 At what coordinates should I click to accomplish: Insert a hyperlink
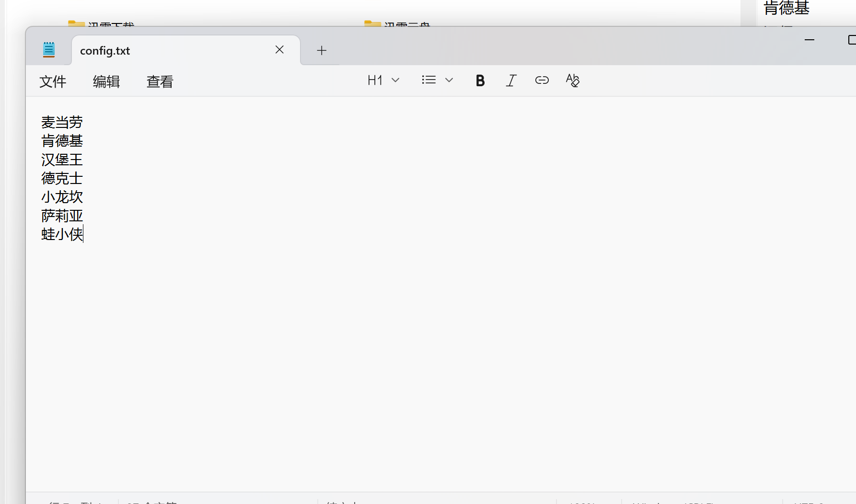542,80
